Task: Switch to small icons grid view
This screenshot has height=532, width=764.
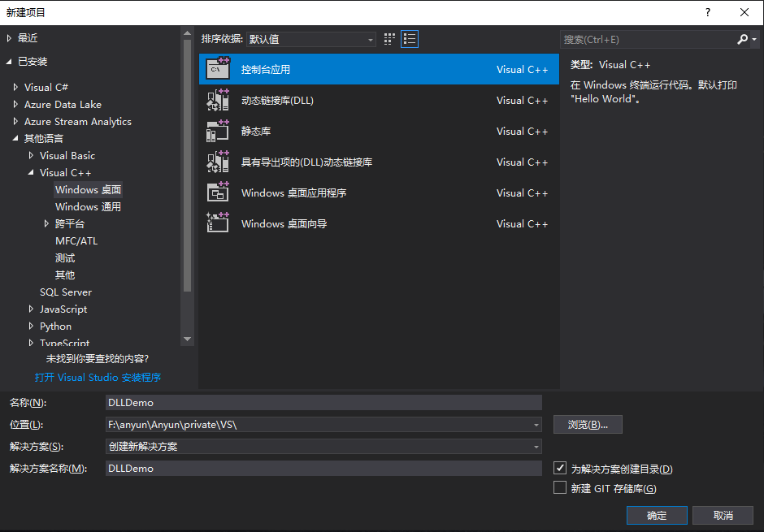Action: point(389,39)
